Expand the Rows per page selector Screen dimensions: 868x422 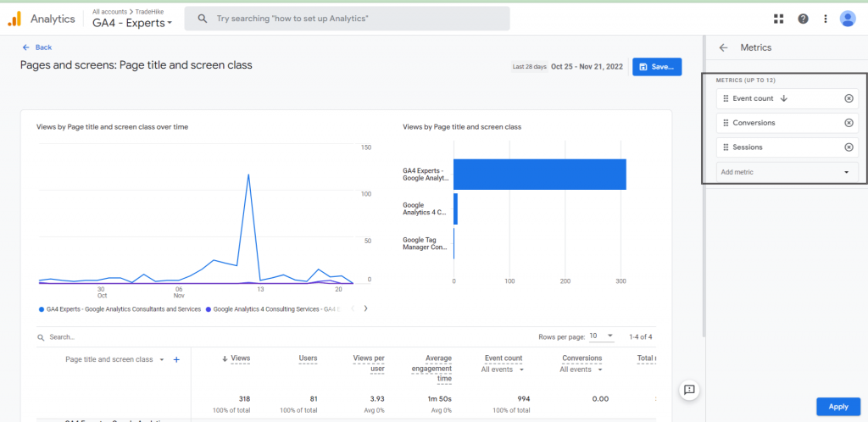tap(602, 336)
